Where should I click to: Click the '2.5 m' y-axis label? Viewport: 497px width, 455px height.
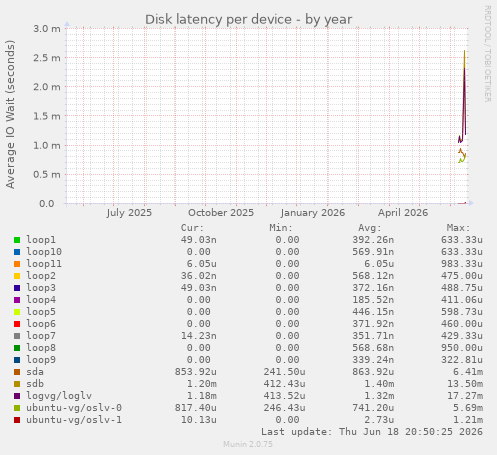pyautogui.click(x=47, y=58)
